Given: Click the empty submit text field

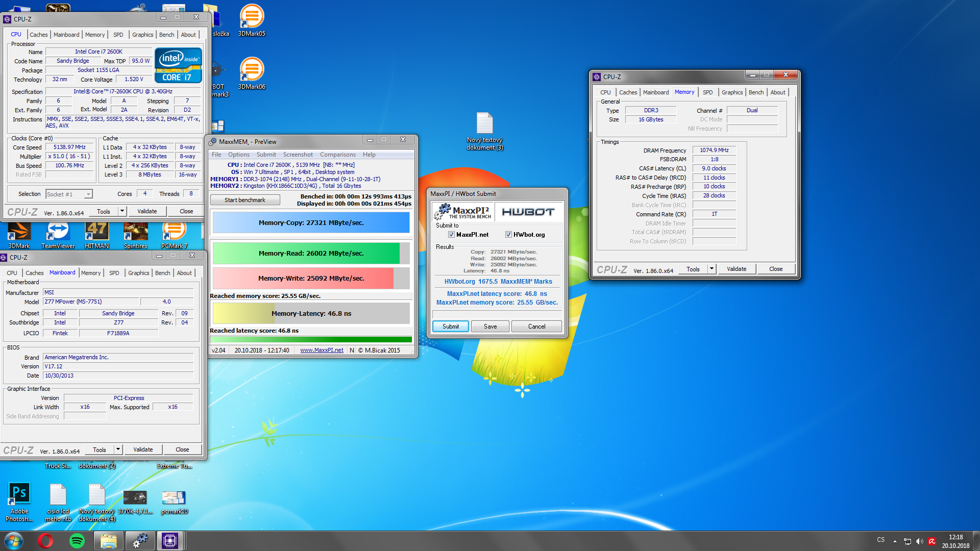Looking at the screenshot, I should click(497, 314).
